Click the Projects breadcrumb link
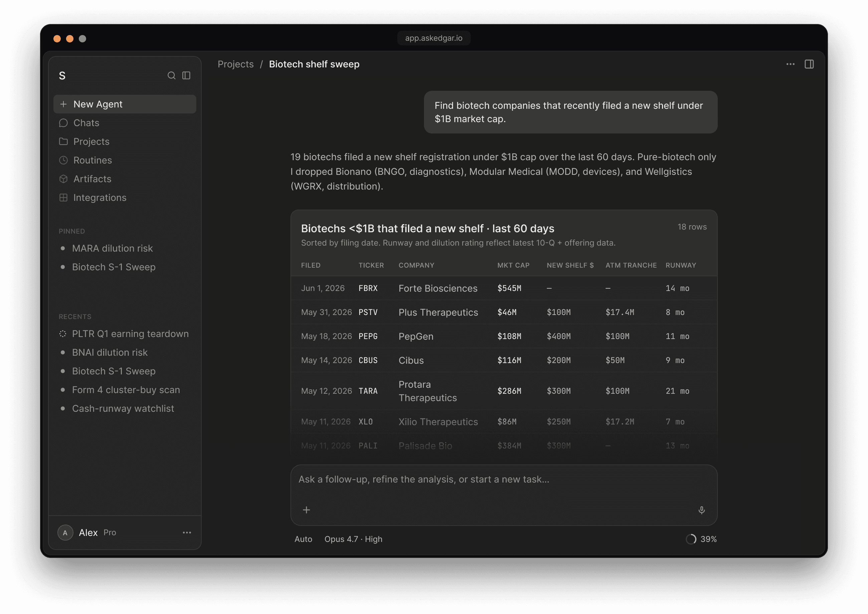The width and height of the screenshot is (868, 614). (x=235, y=64)
